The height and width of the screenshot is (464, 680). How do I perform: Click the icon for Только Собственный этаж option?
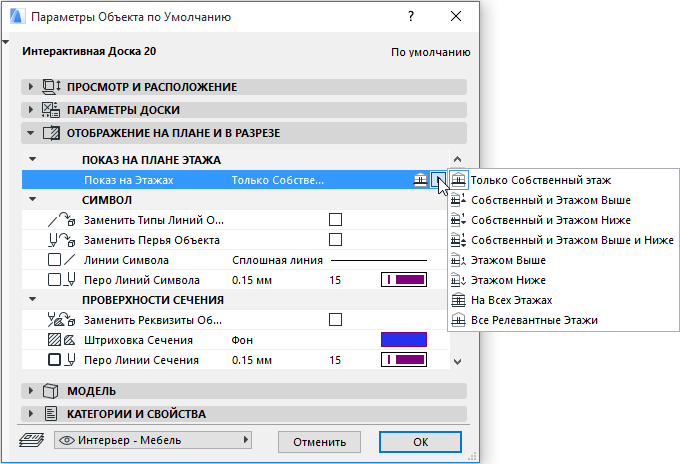point(458,180)
